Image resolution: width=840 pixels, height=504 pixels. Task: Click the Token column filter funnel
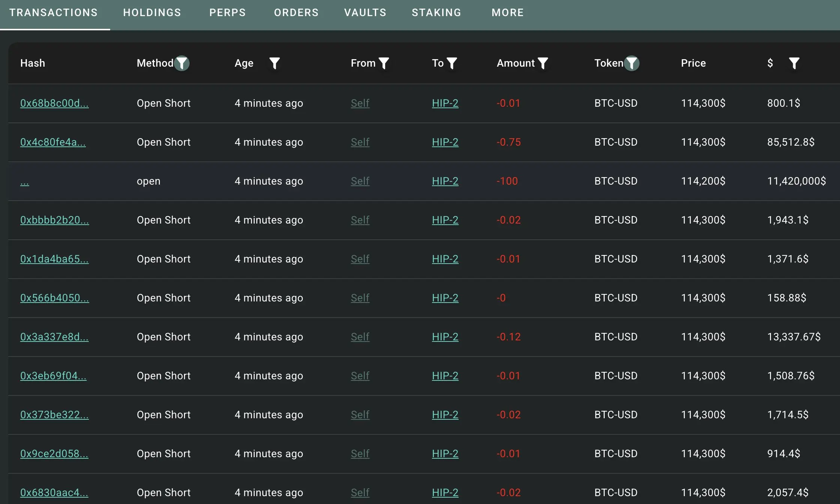tap(632, 63)
